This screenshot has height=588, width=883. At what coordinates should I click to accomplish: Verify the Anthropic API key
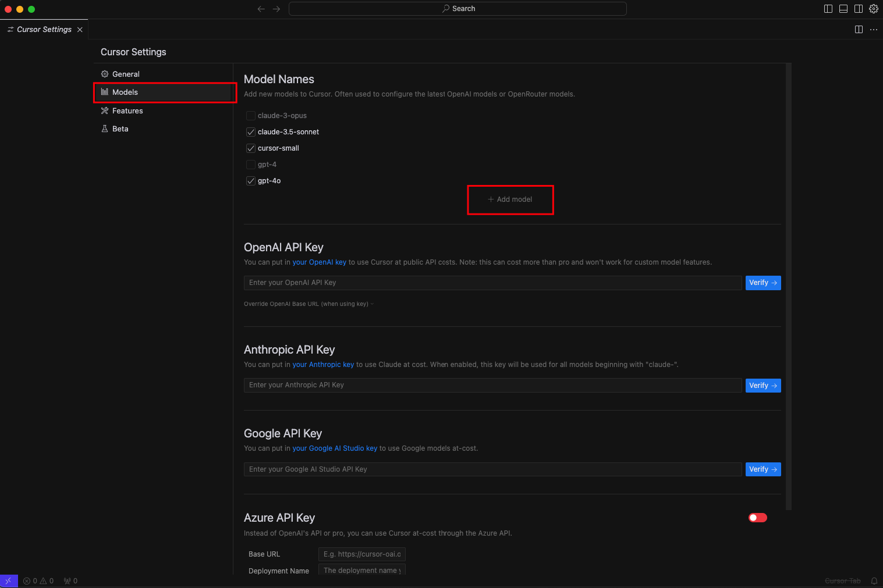point(763,386)
